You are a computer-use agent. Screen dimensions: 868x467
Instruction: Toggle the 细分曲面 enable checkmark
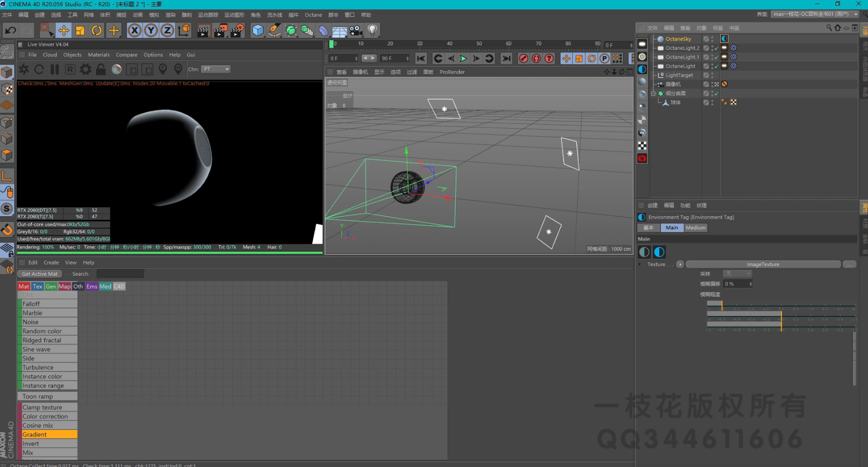(716, 94)
